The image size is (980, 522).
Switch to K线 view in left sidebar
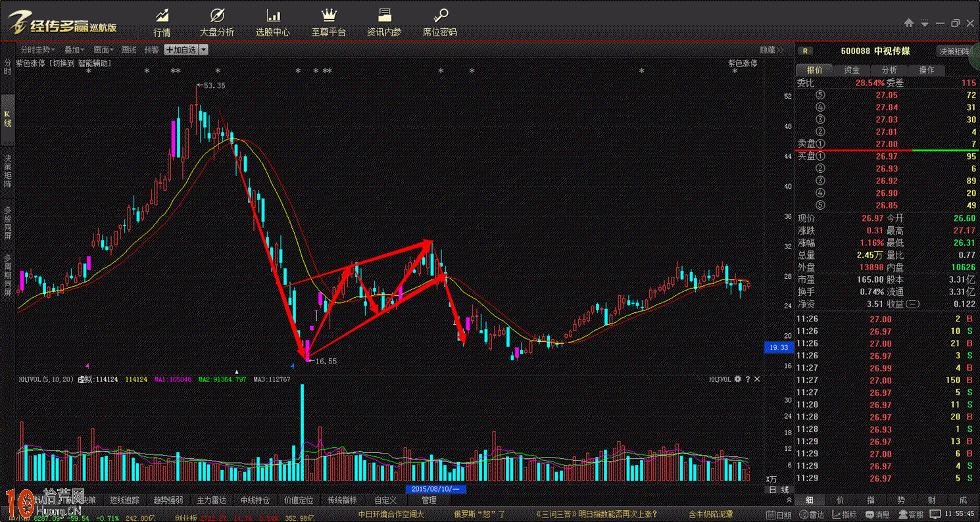tap(7, 118)
